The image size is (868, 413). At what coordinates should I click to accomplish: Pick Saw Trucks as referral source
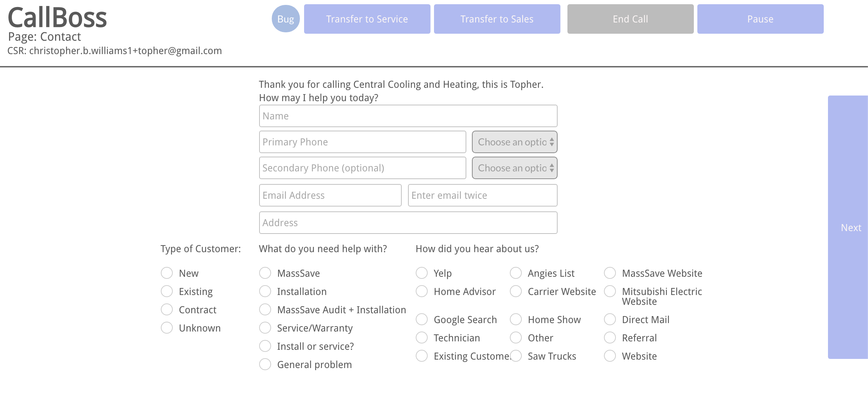click(516, 356)
